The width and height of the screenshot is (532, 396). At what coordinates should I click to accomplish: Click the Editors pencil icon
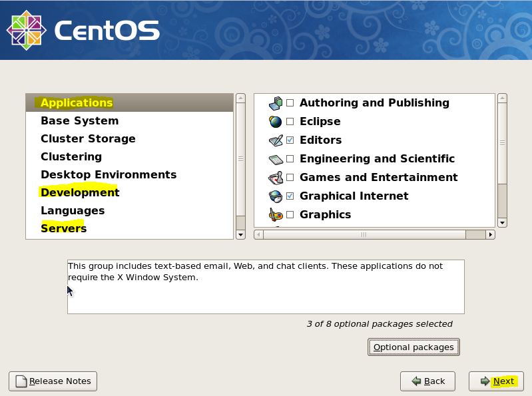pos(276,140)
